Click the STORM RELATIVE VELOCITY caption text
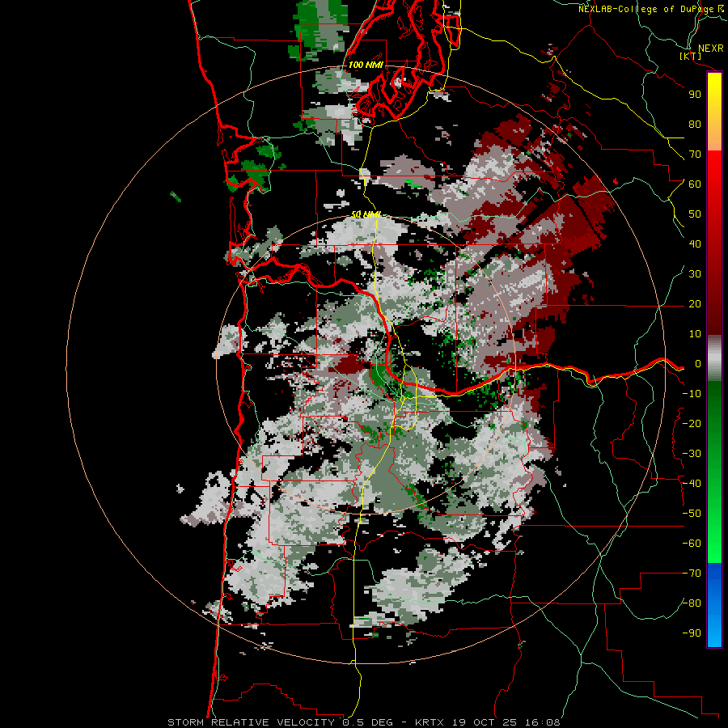The height and width of the screenshot is (728, 728). point(252,722)
